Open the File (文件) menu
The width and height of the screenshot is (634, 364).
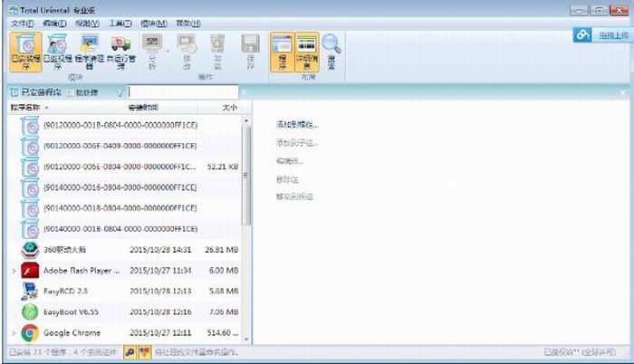[23, 24]
